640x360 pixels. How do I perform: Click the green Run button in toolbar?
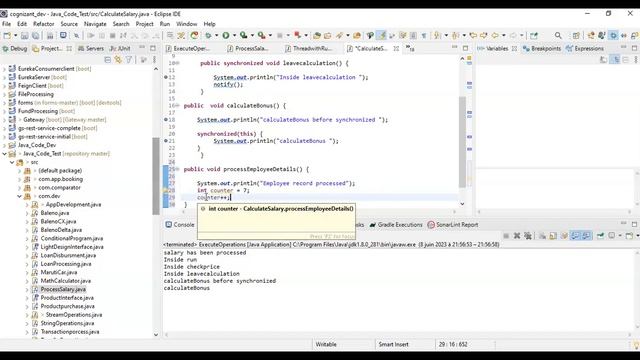226,36
